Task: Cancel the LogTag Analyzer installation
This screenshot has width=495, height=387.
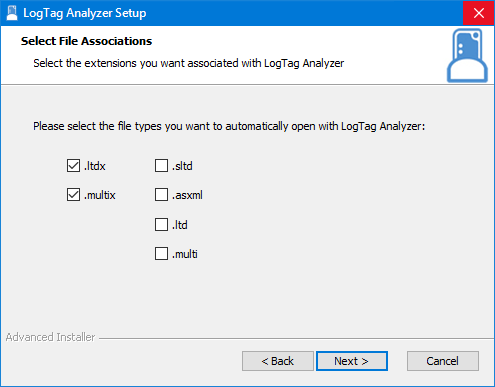Action: (x=443, y=361)
